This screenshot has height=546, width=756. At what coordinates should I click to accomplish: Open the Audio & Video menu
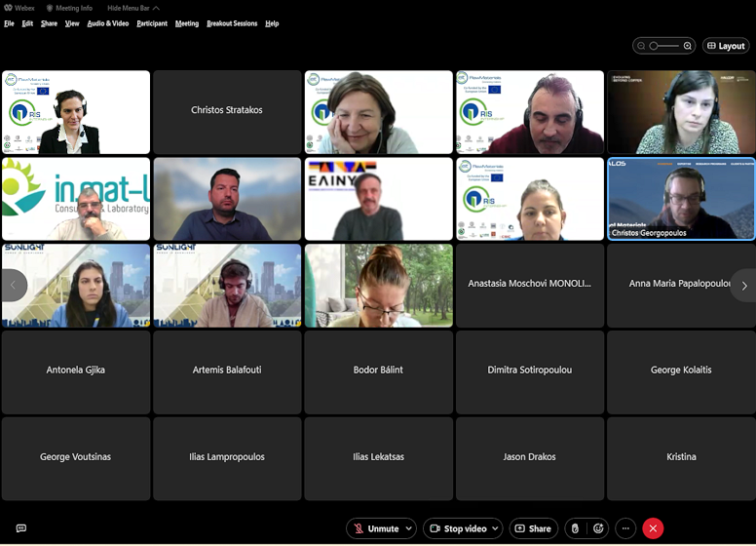(107, 23)
